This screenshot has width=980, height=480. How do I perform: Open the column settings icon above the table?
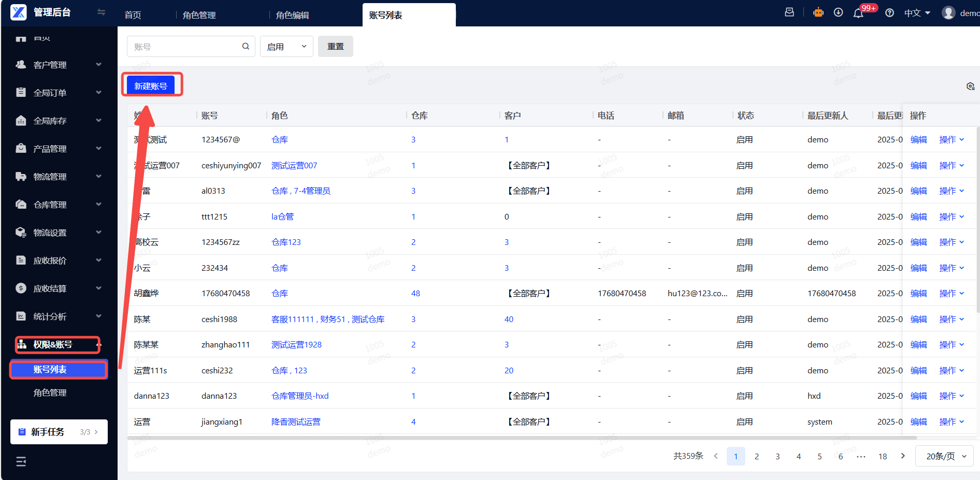point(970,86)
